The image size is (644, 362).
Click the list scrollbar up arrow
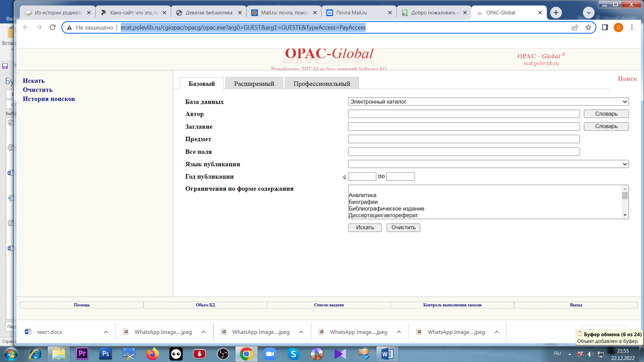pos(625,189)
